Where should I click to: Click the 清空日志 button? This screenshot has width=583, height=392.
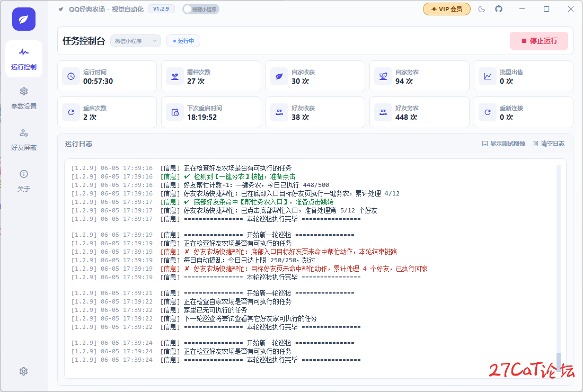tap(549, 144)
